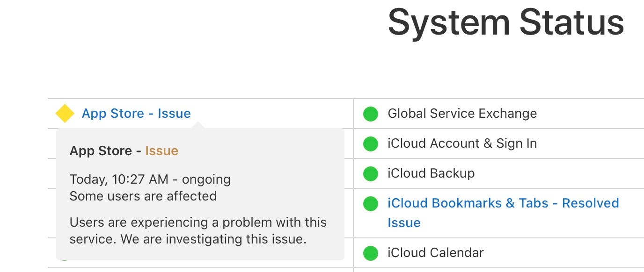Image resolution: width=644 pixels, height=272 pixels.
Task: Open the App Store - Issue link
Action: pos(136,114)
